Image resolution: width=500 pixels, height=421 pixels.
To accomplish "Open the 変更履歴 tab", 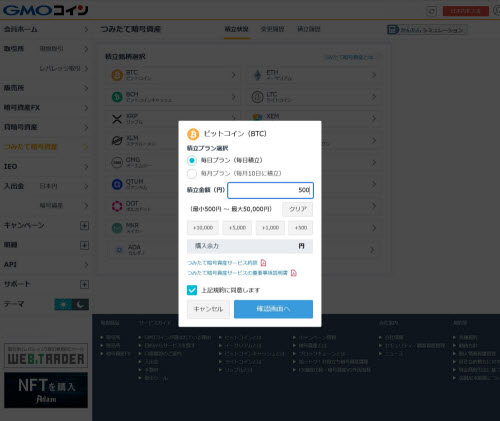I will coord(272,29).
